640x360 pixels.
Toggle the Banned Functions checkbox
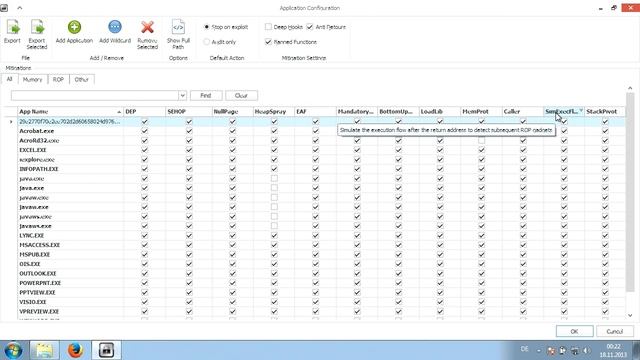[268, 42]
